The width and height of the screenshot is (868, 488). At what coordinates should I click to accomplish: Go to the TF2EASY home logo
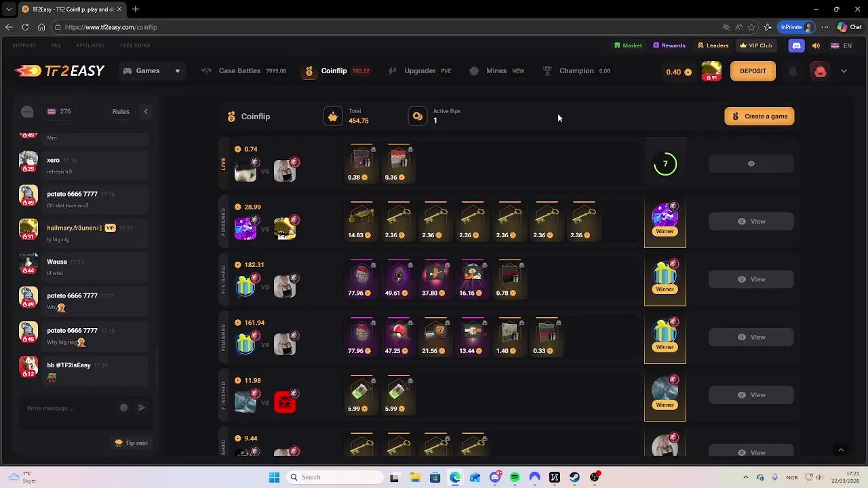[x=60, y=70]
